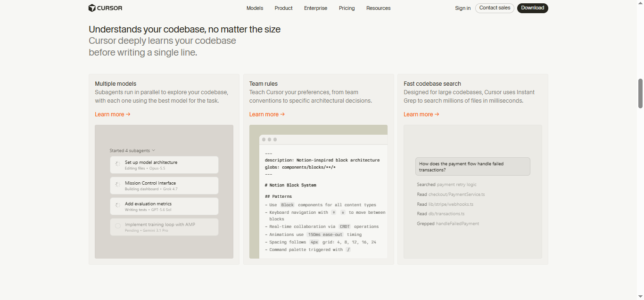The image size is (644, 300).
Task: Click the Download button
Action: point(532,8)
